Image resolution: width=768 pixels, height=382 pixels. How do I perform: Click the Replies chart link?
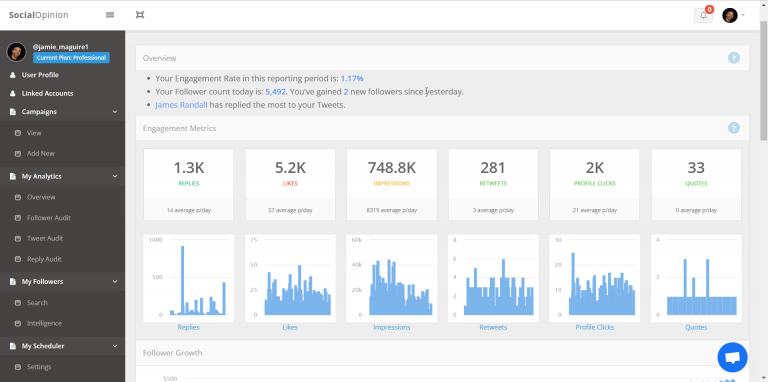click(x=189, y=327)
